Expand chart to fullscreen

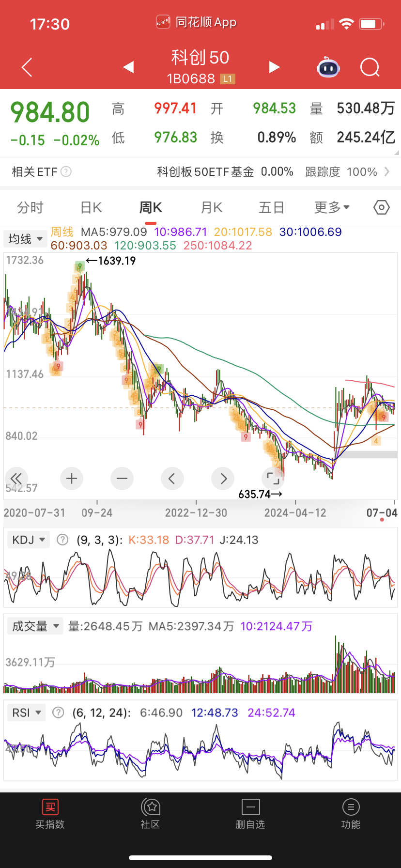point(273,479)
